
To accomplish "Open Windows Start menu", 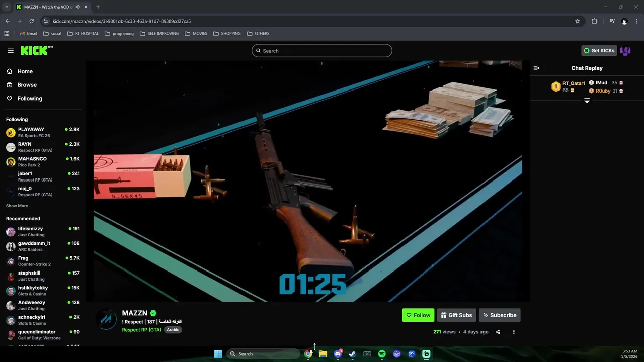I will [x=218, y=354].
